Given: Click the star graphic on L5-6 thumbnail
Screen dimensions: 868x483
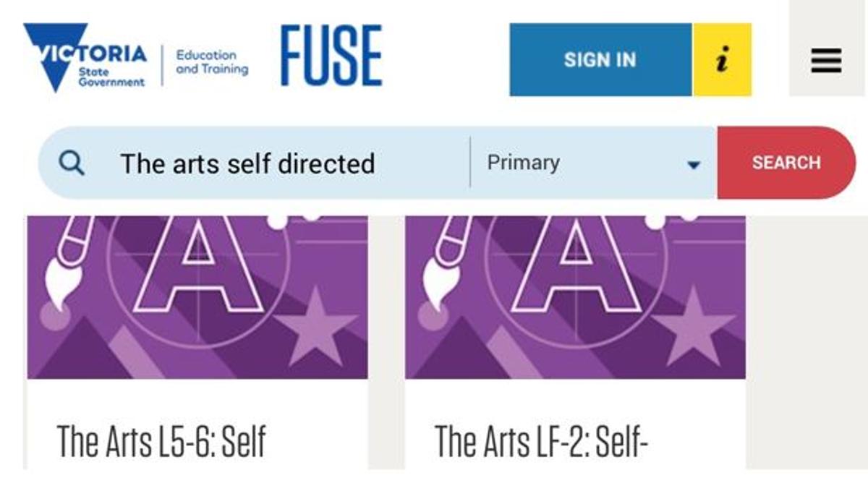Looking at the screenshot, I should click(316, 326).
